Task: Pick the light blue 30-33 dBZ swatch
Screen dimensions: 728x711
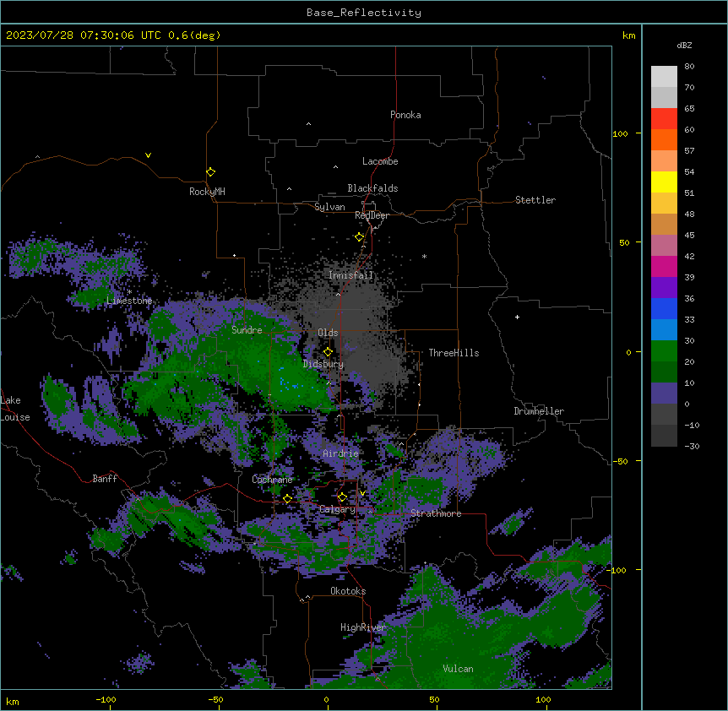Action: [x=664, y=330]
